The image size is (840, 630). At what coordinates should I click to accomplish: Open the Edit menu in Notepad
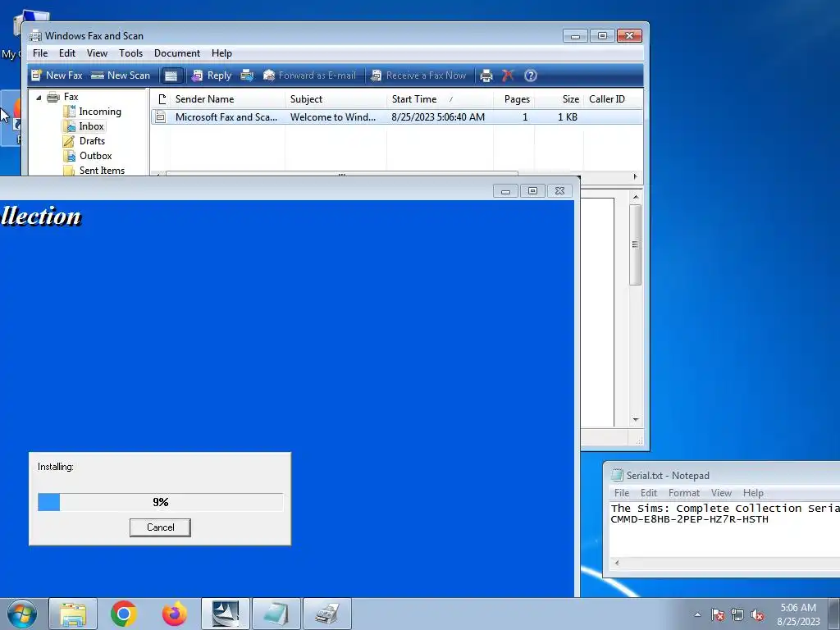pyautogui.click(x=649, y=493)
